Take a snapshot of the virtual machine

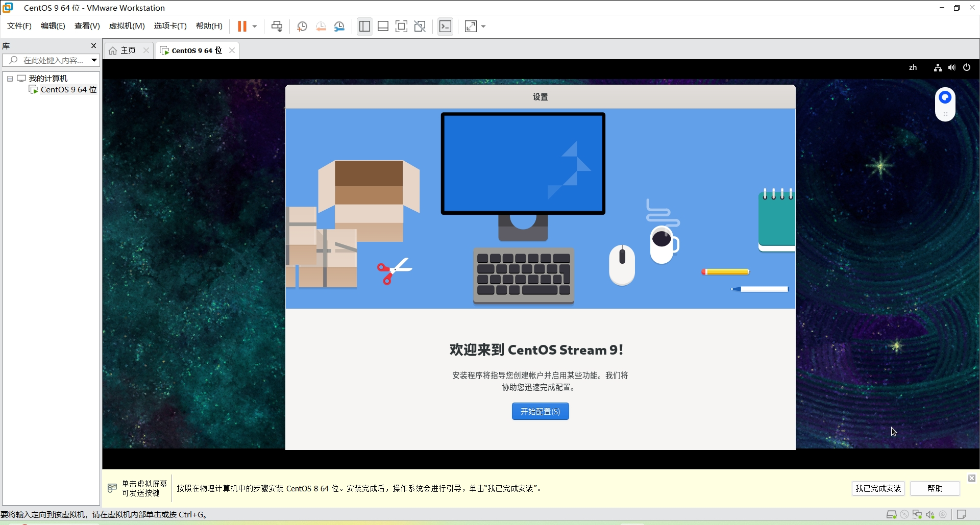click(x=302, y=27)
